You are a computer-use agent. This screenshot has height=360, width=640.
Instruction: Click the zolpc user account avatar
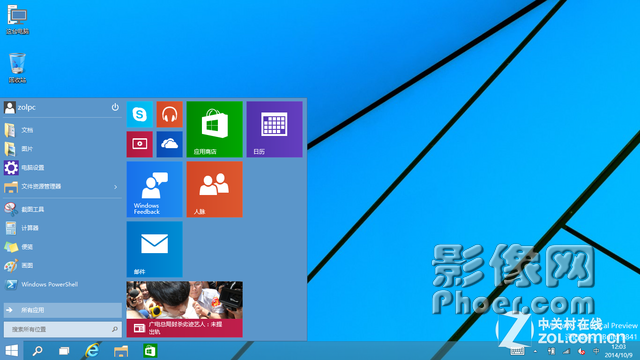pos(10,107)
